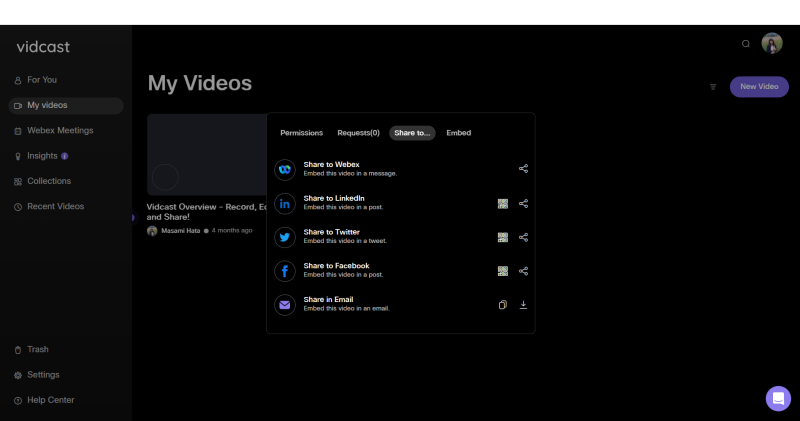Image resolution: width=800 pixels, height=421 pixels.
Task: Copy the Share in Email embed
Action: (503, 305)
